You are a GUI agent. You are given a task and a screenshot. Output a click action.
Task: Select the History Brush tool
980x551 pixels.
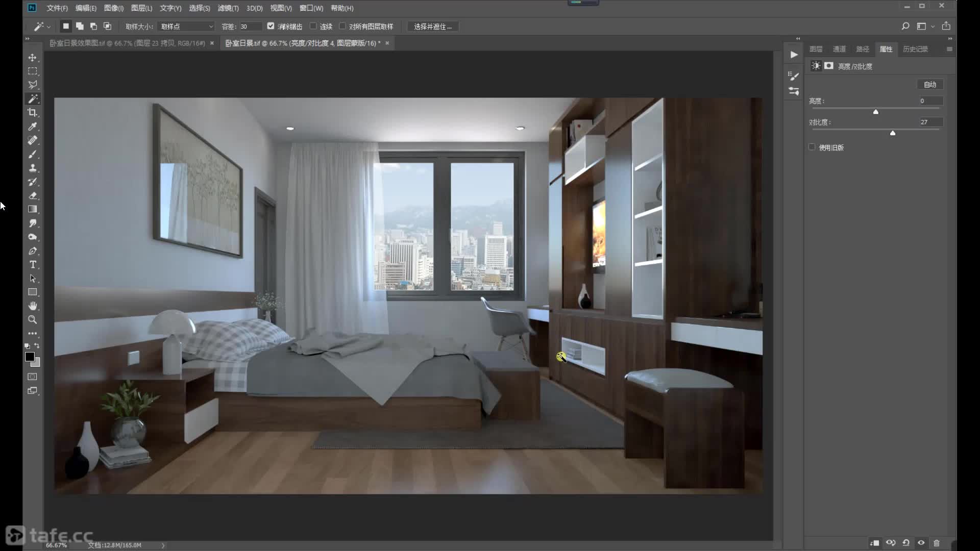point(32,182)
